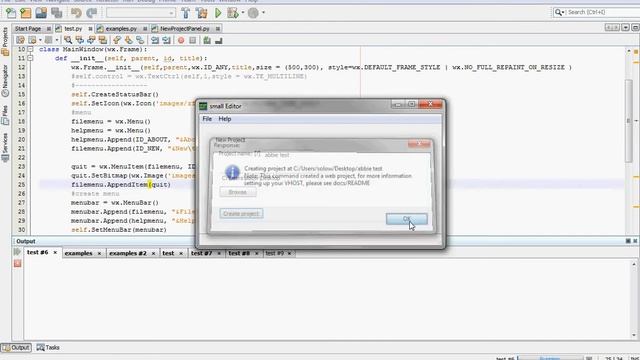Open the test #9 output tab

click(274, 253)
